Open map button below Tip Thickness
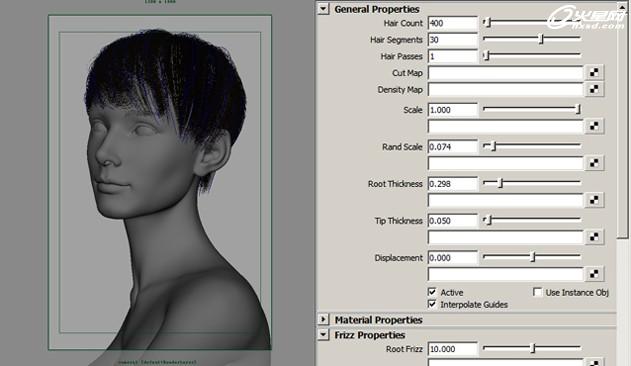631x366 pixels. [x=594, y=237]
